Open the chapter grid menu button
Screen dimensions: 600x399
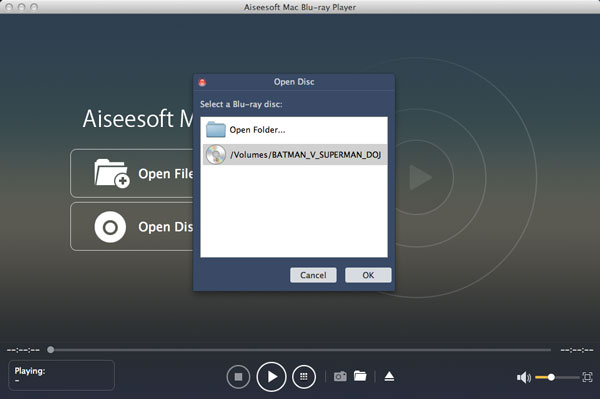click(304, 377)
